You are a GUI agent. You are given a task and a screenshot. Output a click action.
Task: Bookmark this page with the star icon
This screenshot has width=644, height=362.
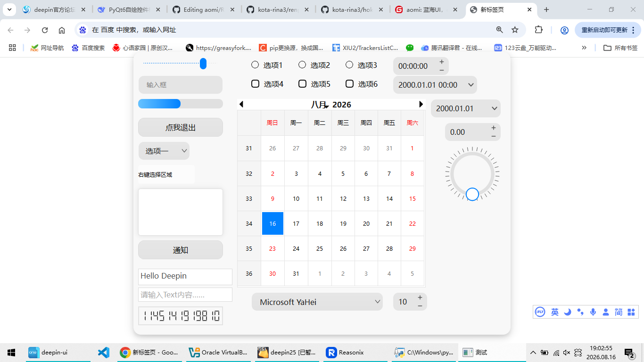click(515, 30)
